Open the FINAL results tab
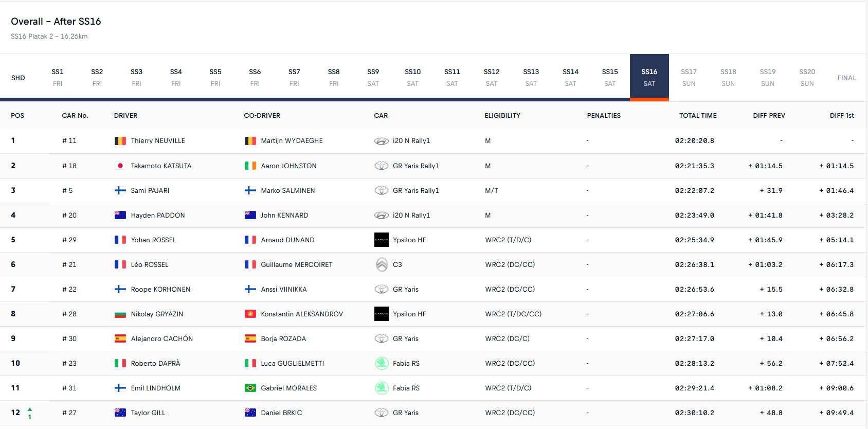Screen dimensions: 868x429 (x=846, y=78)
